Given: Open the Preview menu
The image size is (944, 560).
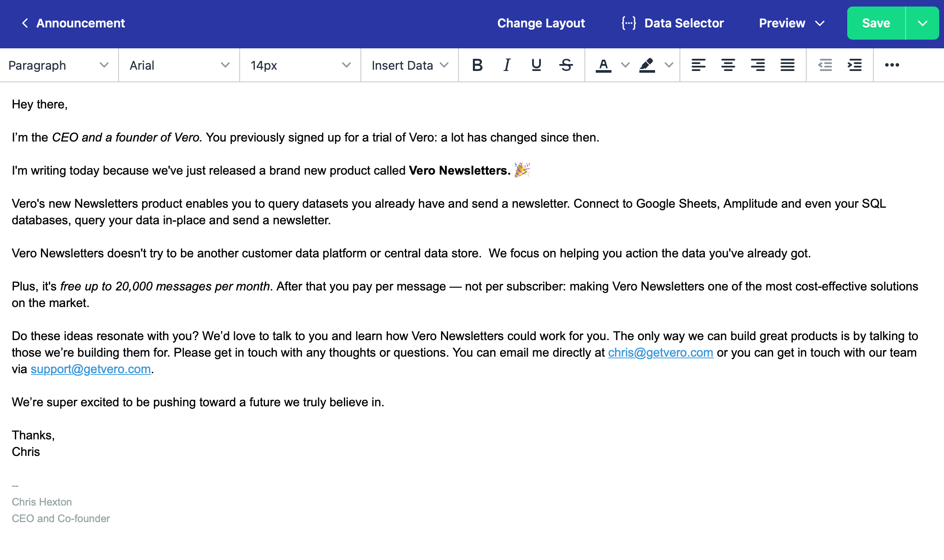Looking at the screenshot, I should tap(791, 23).
